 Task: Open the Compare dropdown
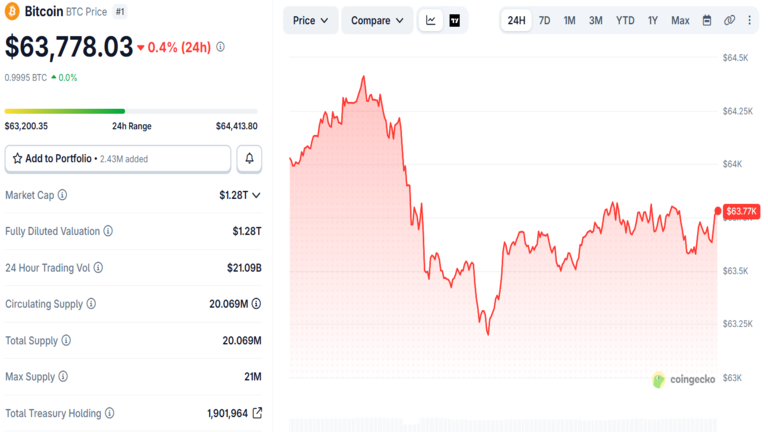point(377,20)
